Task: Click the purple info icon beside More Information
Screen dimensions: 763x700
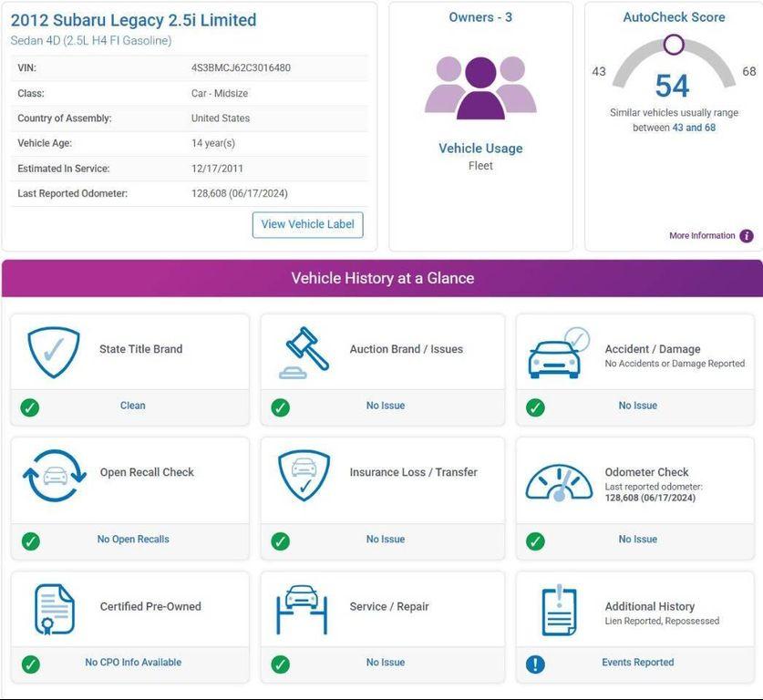Action: click(746, 236)
